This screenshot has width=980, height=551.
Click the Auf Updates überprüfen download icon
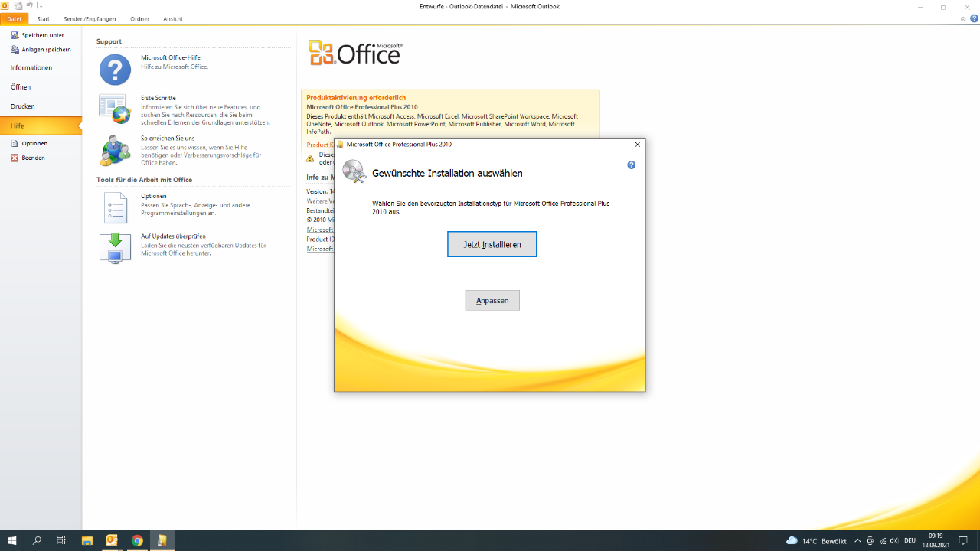click(x=115, y=248)
